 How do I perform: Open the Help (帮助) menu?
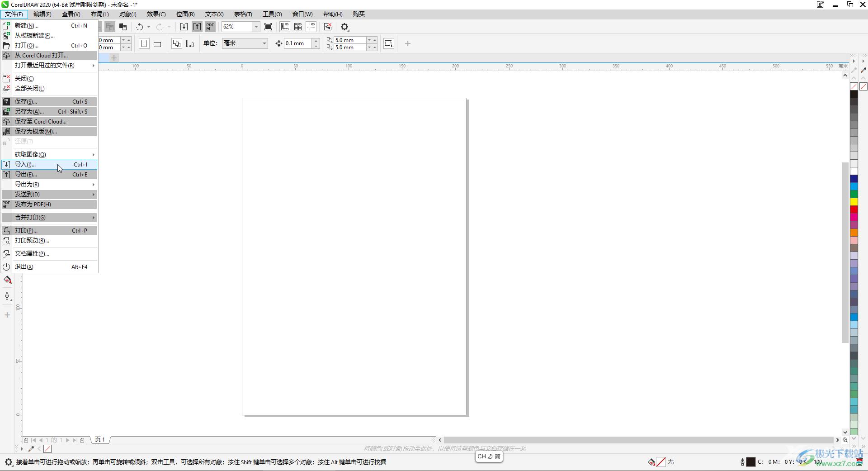[x=333, y=14]
